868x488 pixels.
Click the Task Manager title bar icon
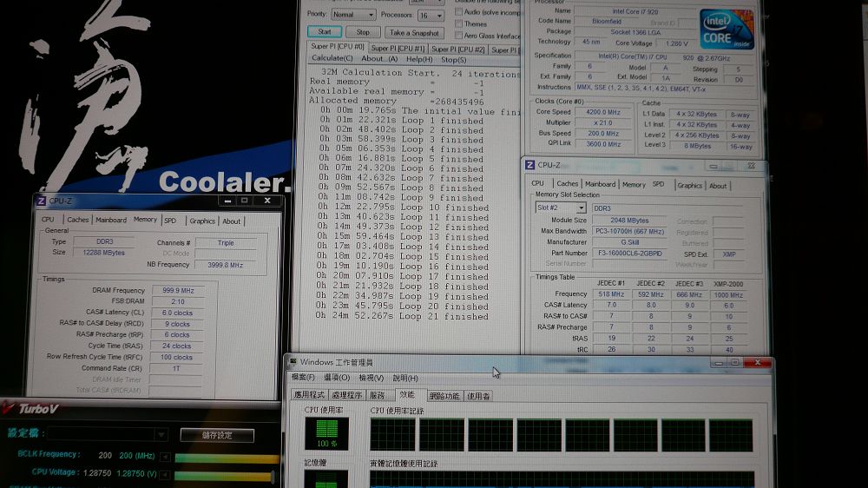coord(293,362)
